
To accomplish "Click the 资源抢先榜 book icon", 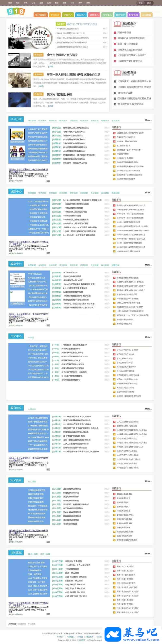I will tap(117, 73).
